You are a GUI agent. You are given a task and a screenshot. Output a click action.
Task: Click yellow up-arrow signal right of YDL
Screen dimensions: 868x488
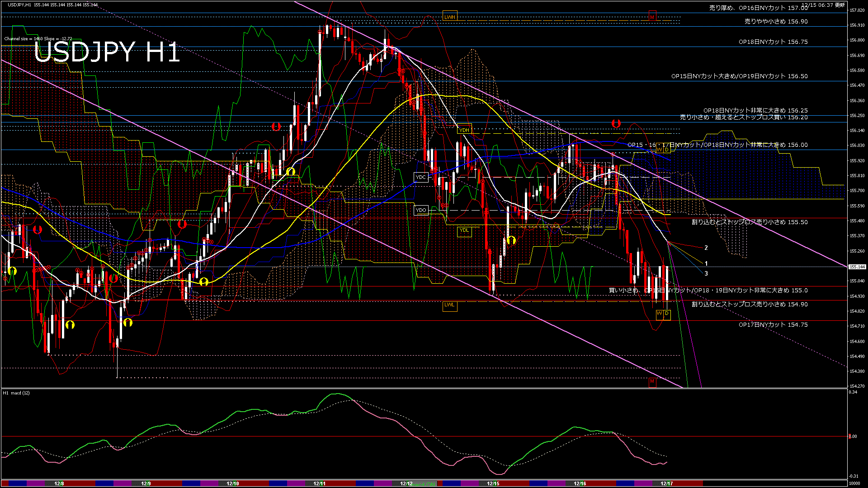pos(511,240)
